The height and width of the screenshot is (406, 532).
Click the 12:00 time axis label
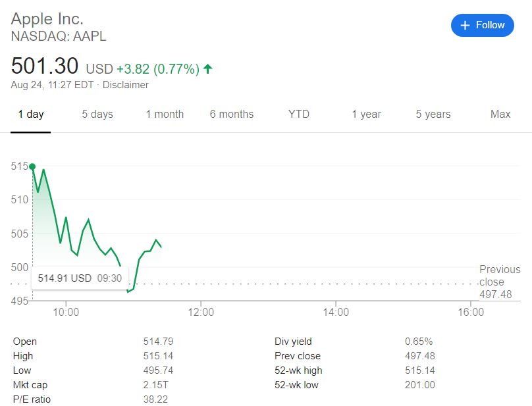[201, 312]
